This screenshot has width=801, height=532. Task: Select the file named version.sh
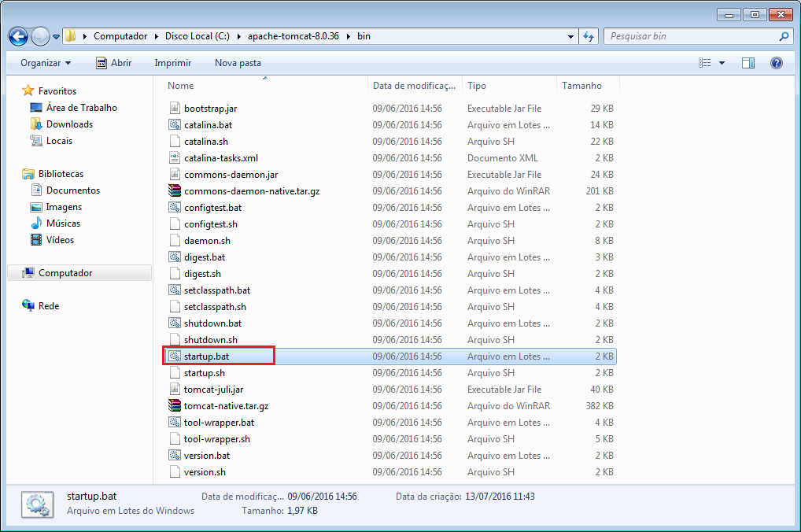(x=205, y=472)
